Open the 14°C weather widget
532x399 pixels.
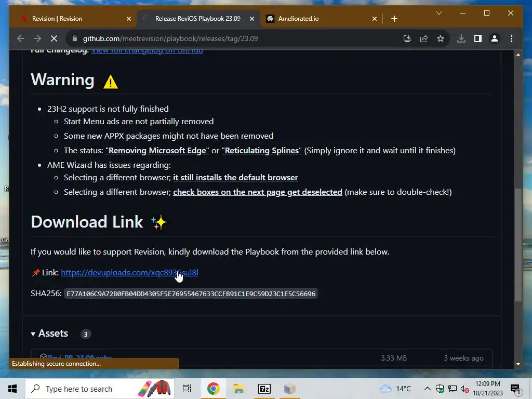(x=395, y=389)
